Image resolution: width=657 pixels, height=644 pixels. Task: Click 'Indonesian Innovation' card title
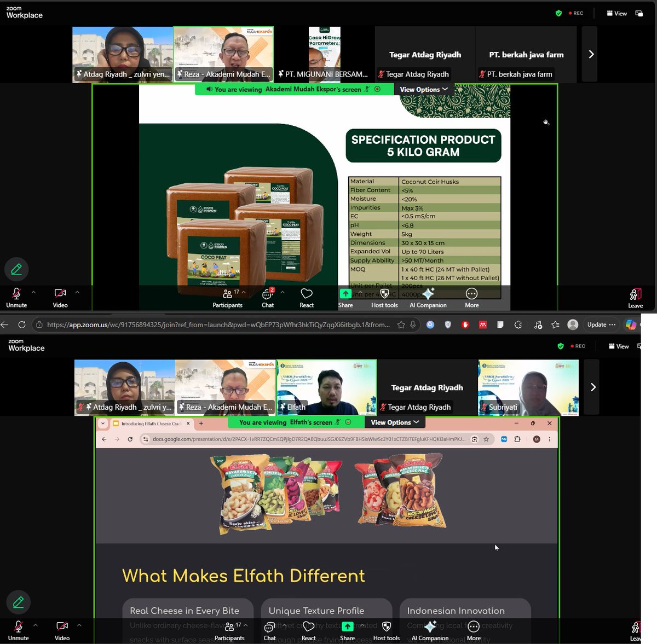(456, 611)
